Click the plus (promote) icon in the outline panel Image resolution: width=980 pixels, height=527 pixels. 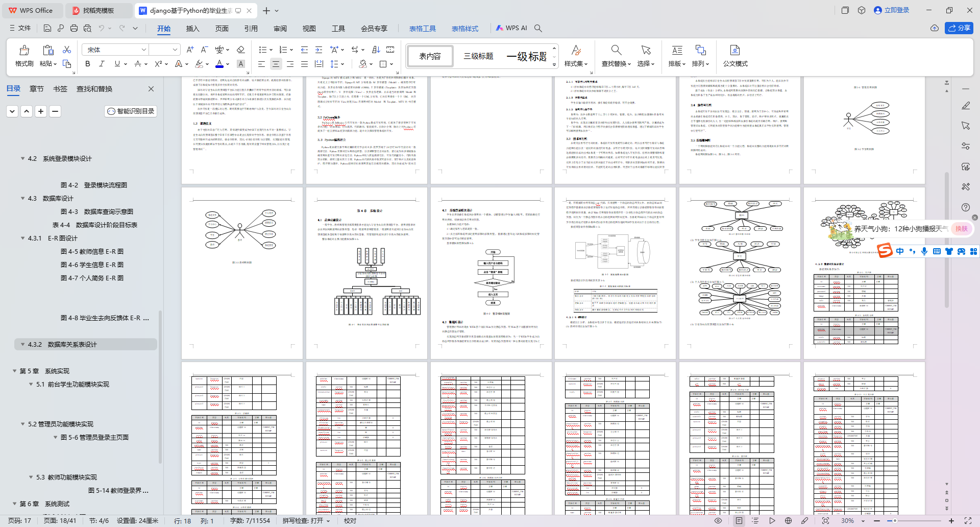(x=41, y=111)
